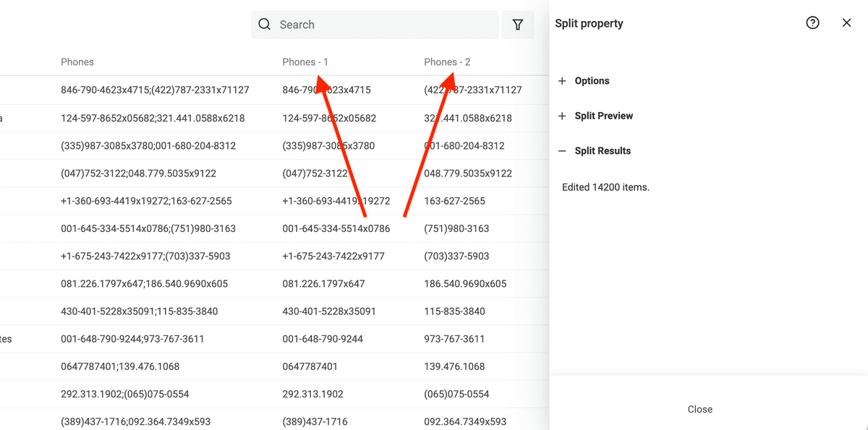Click Phones - 1 cell (389)437-1716

coord(315,421)
